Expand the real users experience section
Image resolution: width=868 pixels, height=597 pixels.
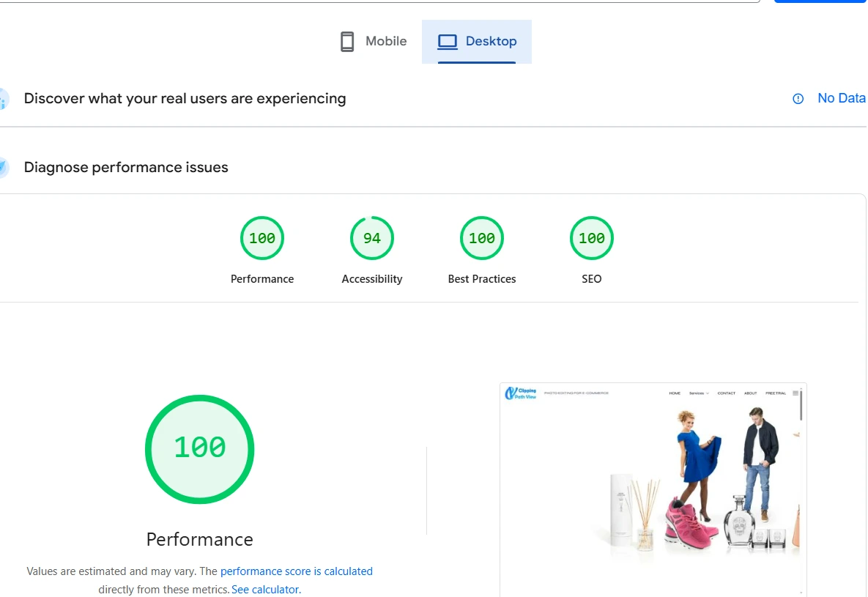185,98
